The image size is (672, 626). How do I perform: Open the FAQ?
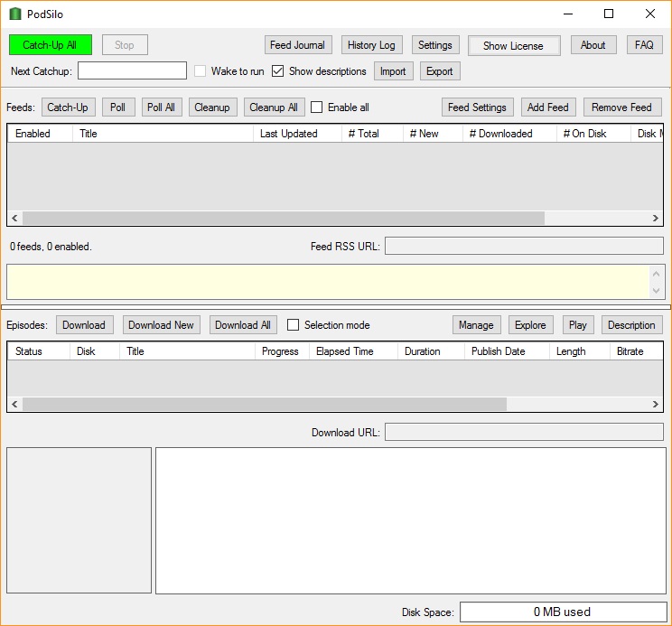tap(644, 45)
